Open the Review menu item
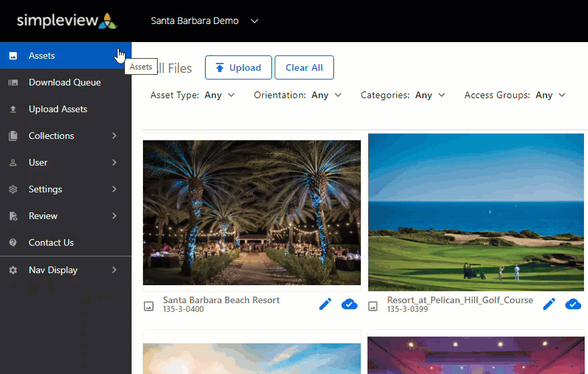 pyautogui.click(x=65, y=216)
